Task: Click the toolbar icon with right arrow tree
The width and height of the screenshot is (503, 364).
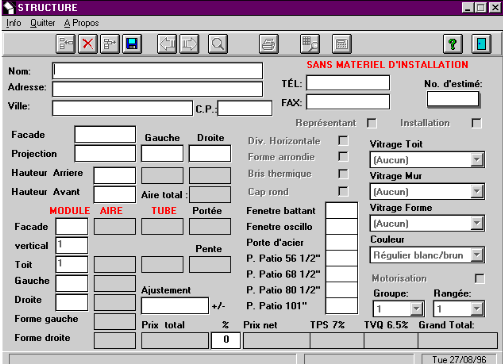Action: 110,44
